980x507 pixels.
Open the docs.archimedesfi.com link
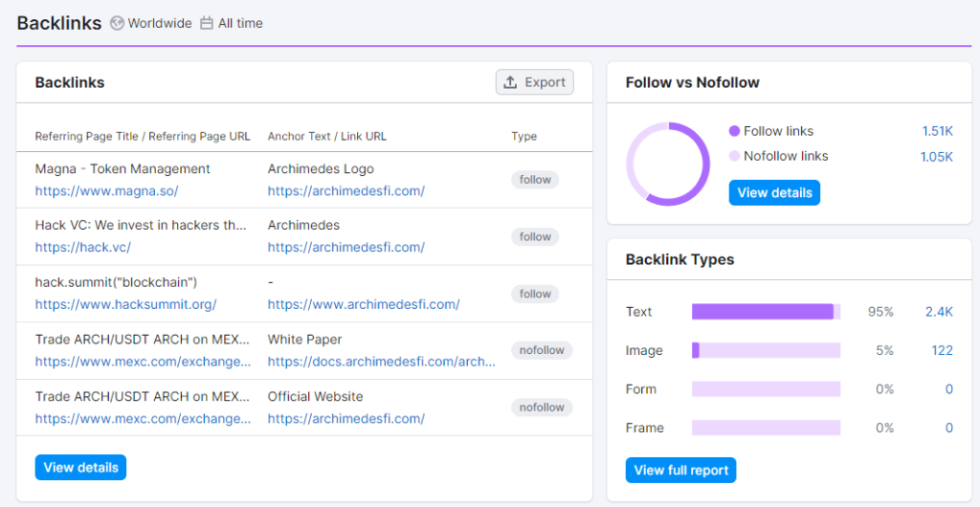click(382, 362)
